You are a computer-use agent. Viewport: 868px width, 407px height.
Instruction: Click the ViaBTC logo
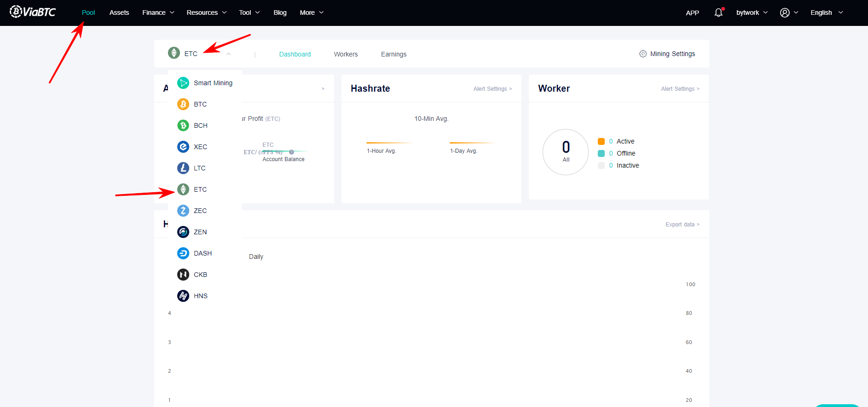pos(33,12)
